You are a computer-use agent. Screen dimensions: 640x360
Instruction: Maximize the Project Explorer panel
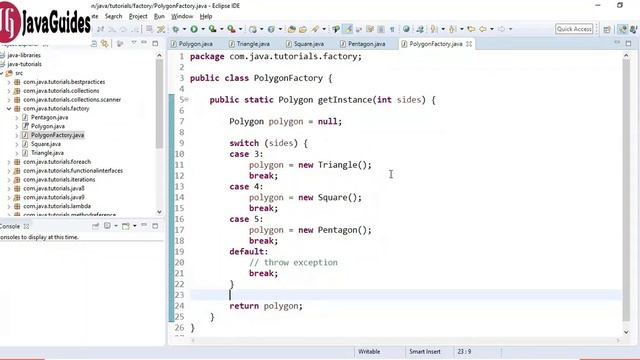click(x=155, y=43)
